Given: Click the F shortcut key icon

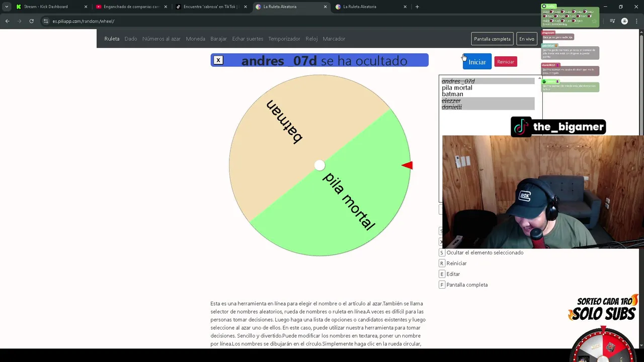Looking at the screenshot, I should (442, 285).
